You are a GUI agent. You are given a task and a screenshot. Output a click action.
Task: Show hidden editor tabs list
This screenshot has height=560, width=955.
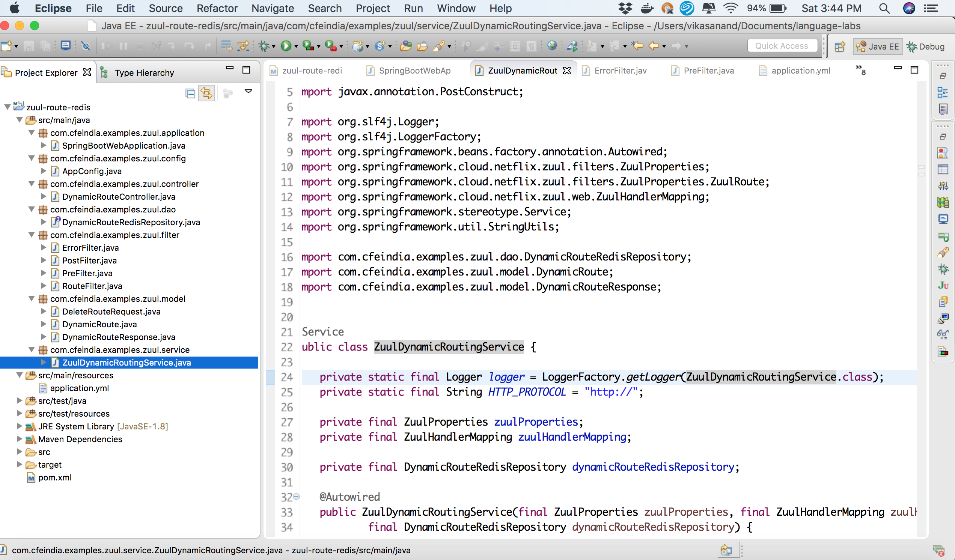[860, 70]
